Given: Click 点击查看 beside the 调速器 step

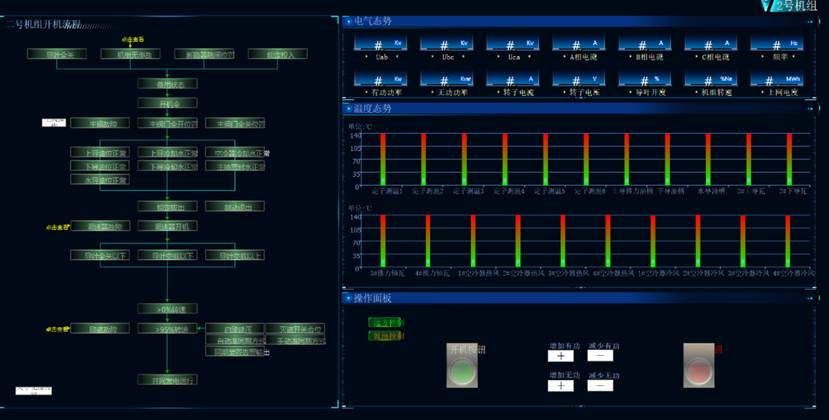Looking at the screenshot, I should tap(58, 227).
